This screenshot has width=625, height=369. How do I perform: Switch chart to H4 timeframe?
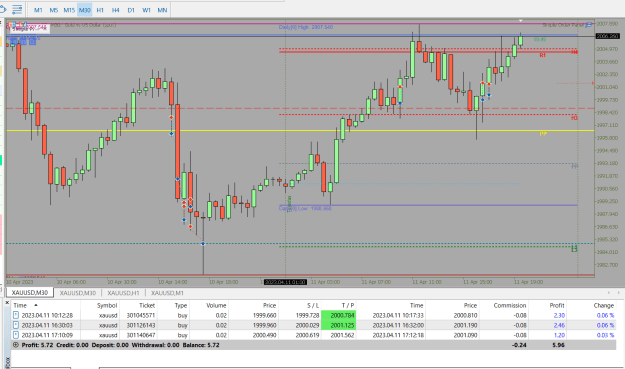click(x=116, y=10)
